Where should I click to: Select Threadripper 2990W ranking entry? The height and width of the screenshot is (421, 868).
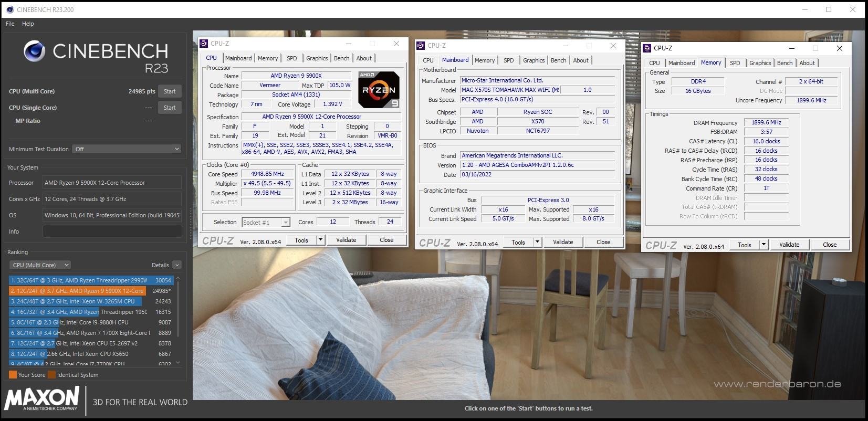coord(90,280)
